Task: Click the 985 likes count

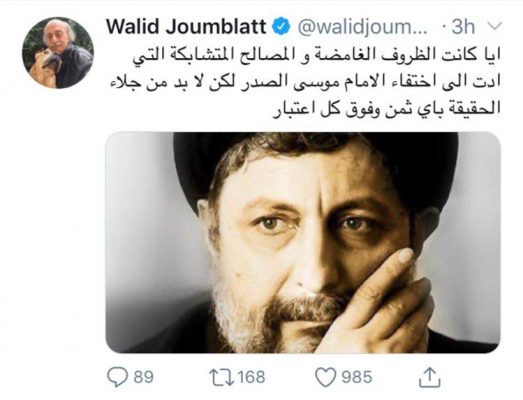Action: [x=356, y=377]
